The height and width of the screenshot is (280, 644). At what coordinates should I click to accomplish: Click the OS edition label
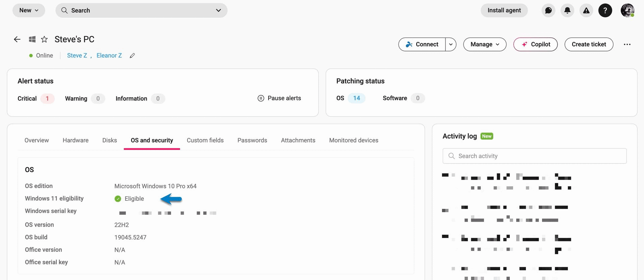coord(39,186)
